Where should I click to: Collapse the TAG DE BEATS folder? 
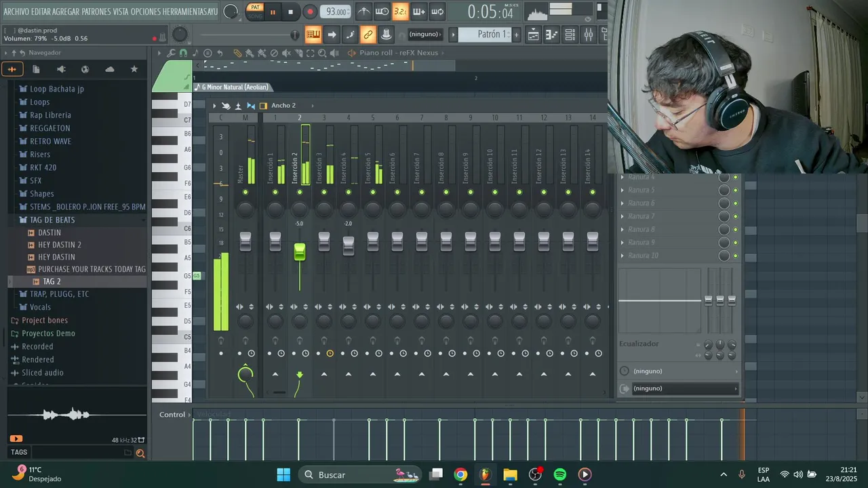click(x=52, y=220)
